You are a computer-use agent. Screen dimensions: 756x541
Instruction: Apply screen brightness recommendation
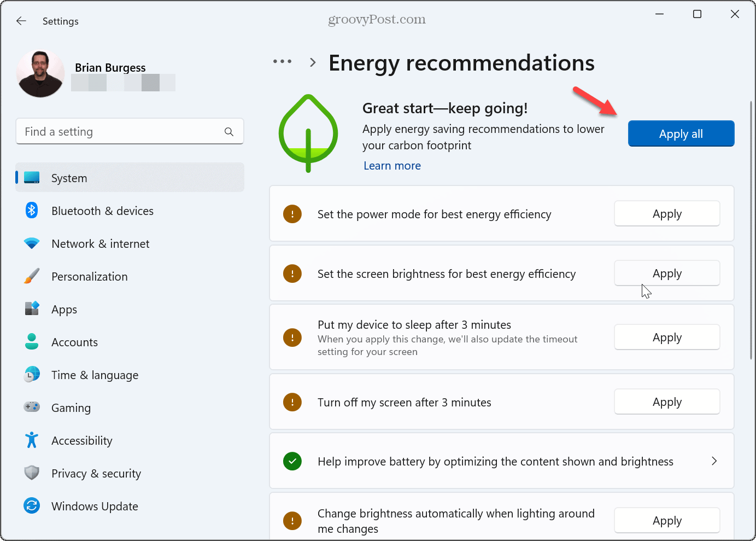coord(667,273)
